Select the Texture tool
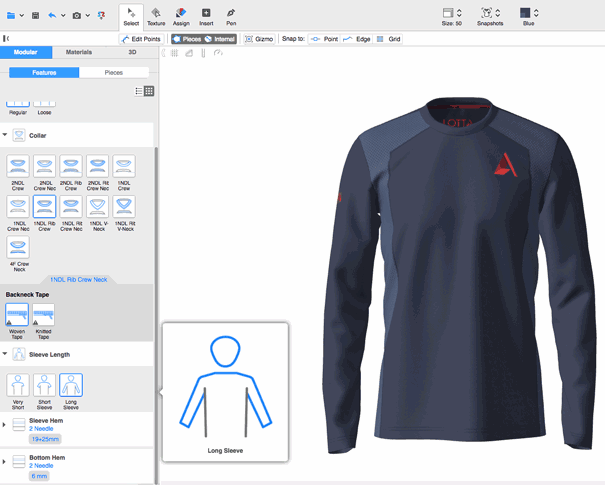This screenshot has height=485, width=605. pyautogui.click(x=156, y=17)
